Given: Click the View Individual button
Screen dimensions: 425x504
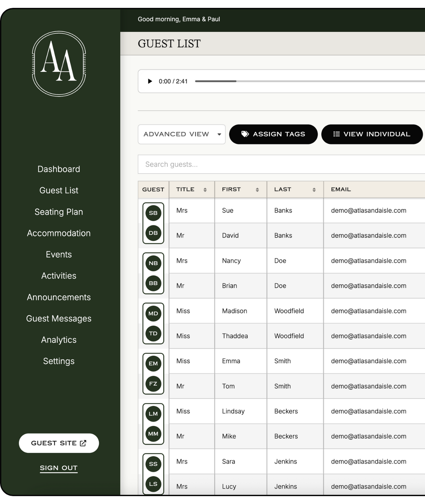Looking at the screenshot, I should pyautogui.click(x=372, y=134).
